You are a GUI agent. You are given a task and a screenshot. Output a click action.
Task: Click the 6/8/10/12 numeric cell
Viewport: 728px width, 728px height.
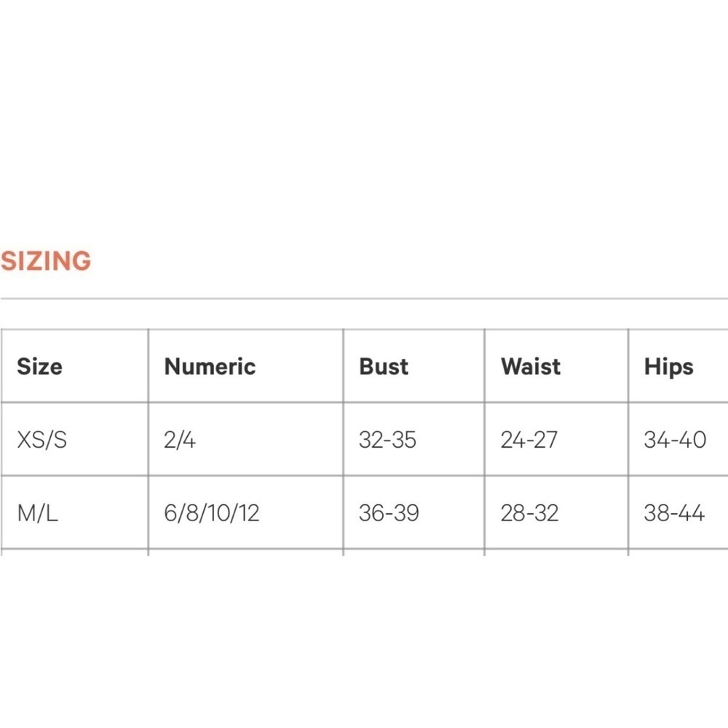212,513
